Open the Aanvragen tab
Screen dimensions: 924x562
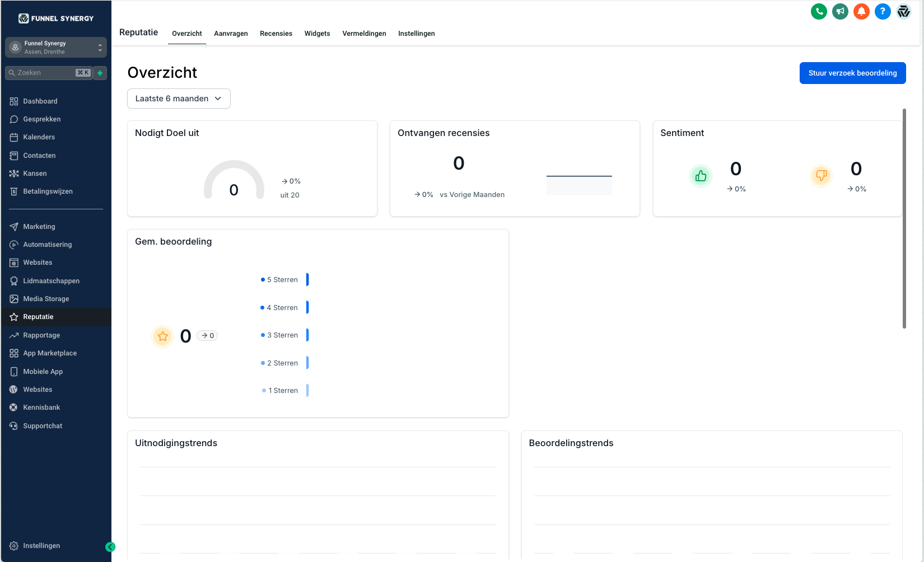pos(231,34)
